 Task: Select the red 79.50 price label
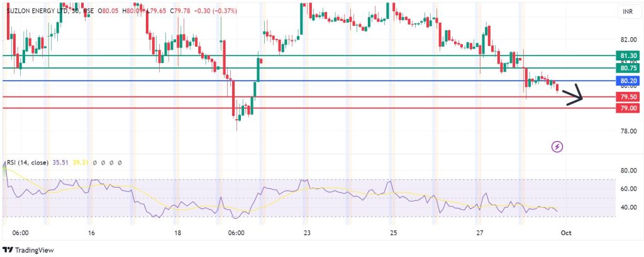[x=629, y=97]
